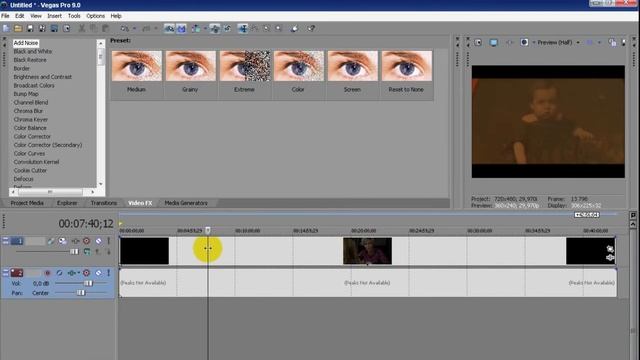
Task: Toggle Ignore Event Grouping
Action: coord(227,29)
